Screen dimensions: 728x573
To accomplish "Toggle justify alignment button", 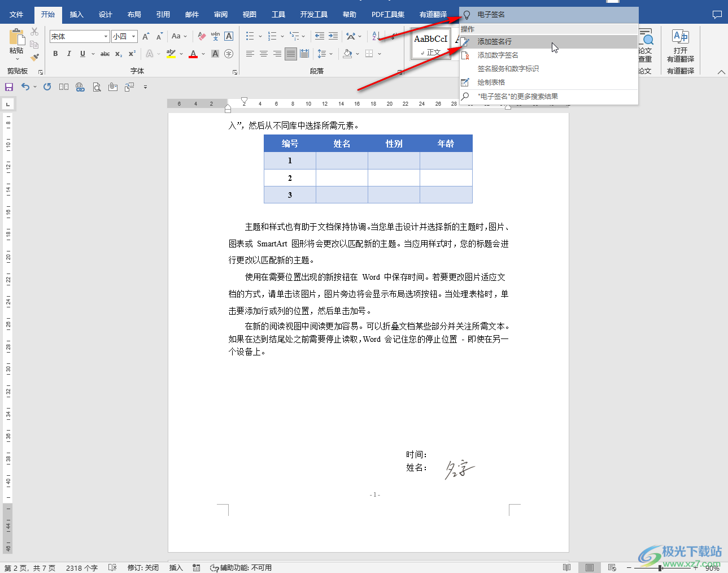I will coord(291,54).
